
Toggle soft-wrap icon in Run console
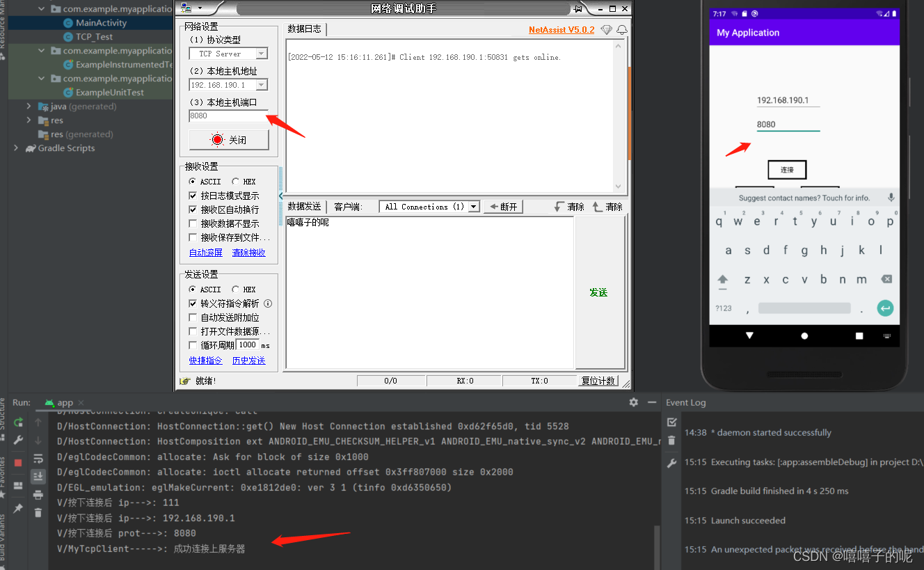coord(38,459)
